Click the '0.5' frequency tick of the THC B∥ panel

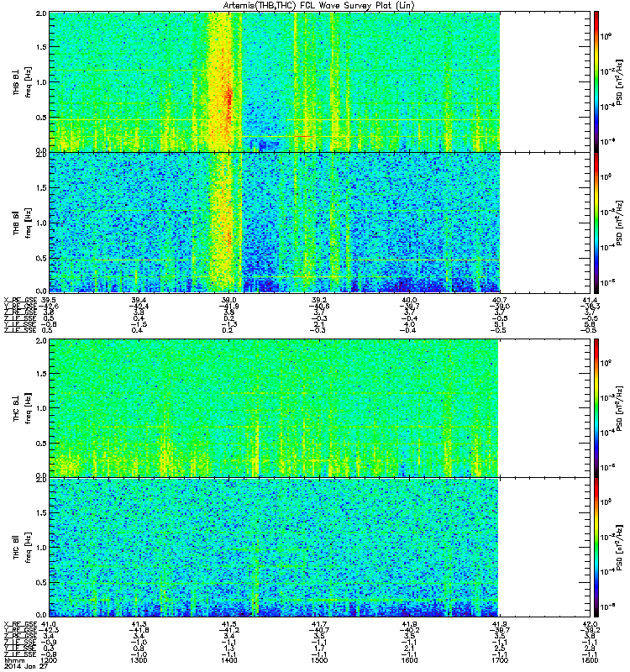pyautogui.click(x=41, y=582)
